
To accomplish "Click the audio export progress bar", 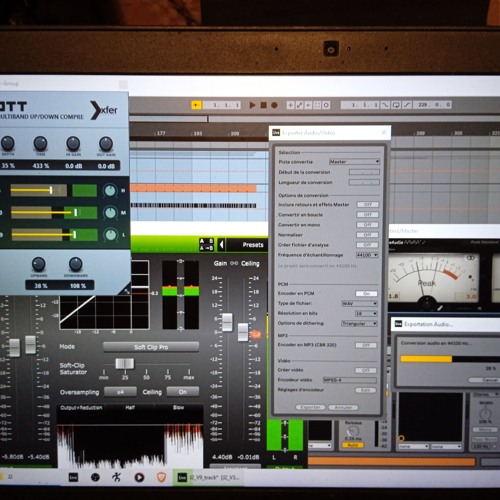I will pyautogui.click(x=450, y=359).
